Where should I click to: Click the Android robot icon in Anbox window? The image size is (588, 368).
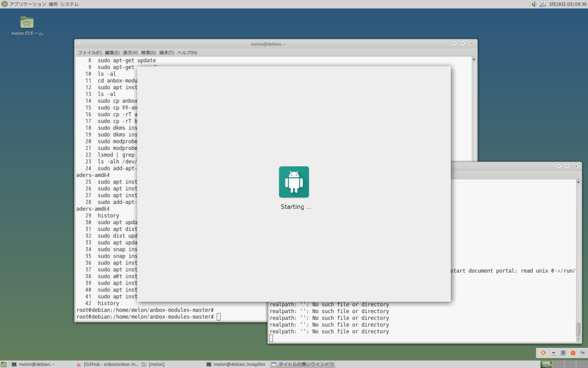pos(294,182)
